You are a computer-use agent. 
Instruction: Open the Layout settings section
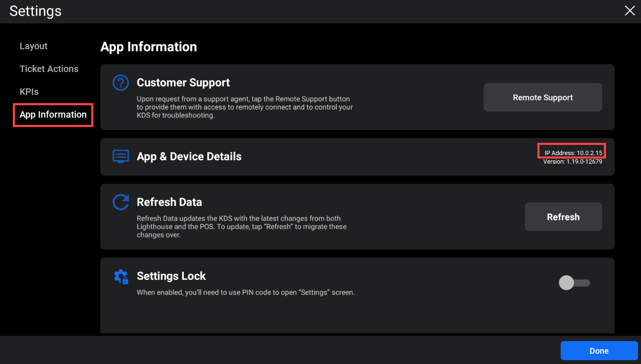click(33, 46)
